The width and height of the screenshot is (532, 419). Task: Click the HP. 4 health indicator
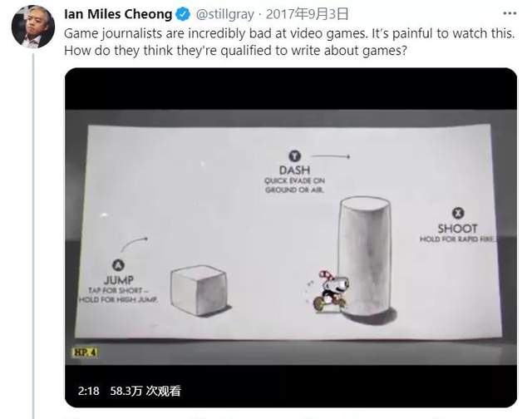(x=85, y=352)
